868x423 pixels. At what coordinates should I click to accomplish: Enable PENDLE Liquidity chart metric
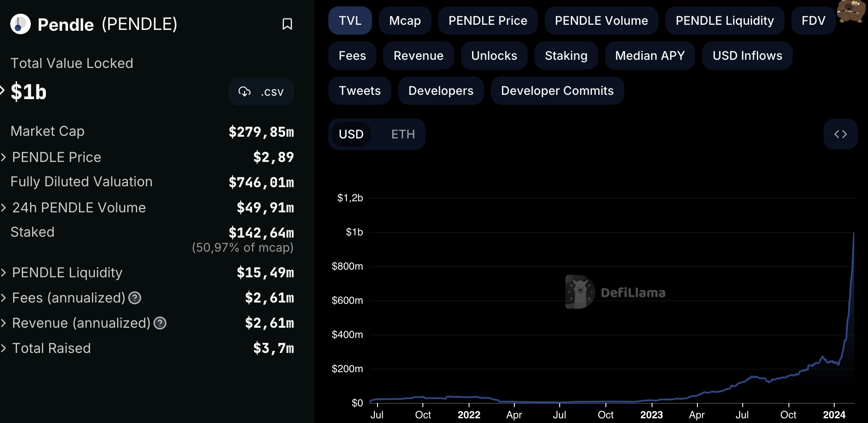(x=725, y=21)
